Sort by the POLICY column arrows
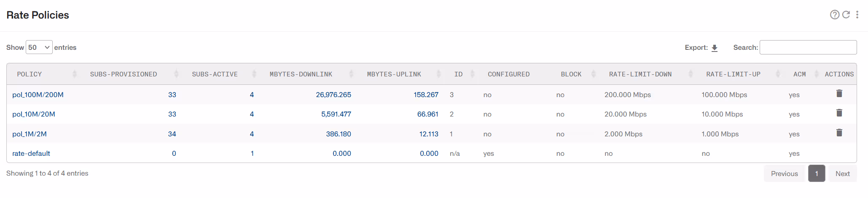868x198 pixels. coord(75,74)
